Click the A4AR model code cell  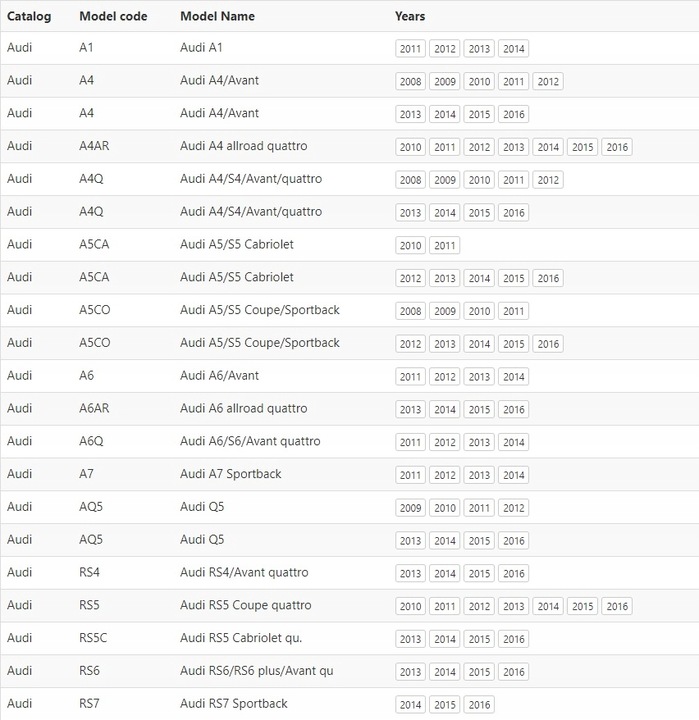click(x=95, y=146)
